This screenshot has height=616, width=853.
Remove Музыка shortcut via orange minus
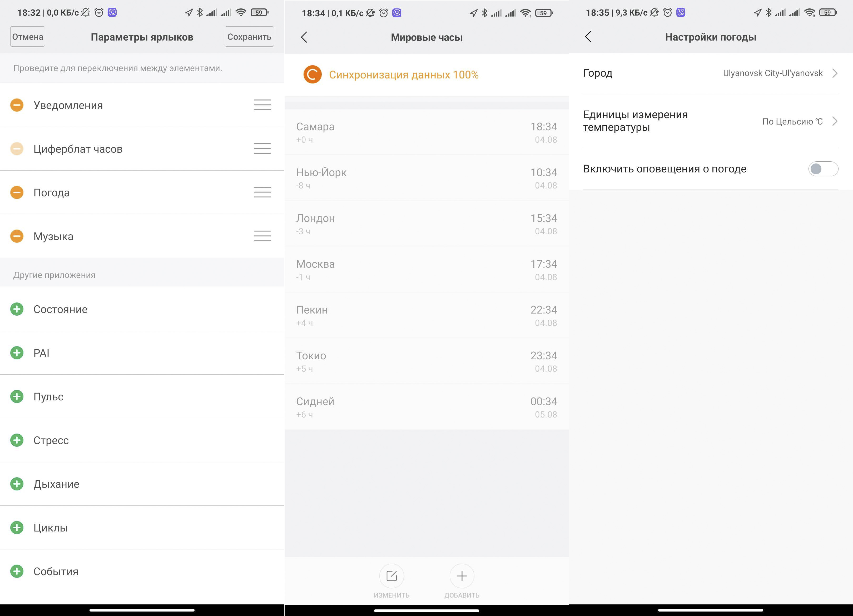pyautogui.click(x=17, y=236)
